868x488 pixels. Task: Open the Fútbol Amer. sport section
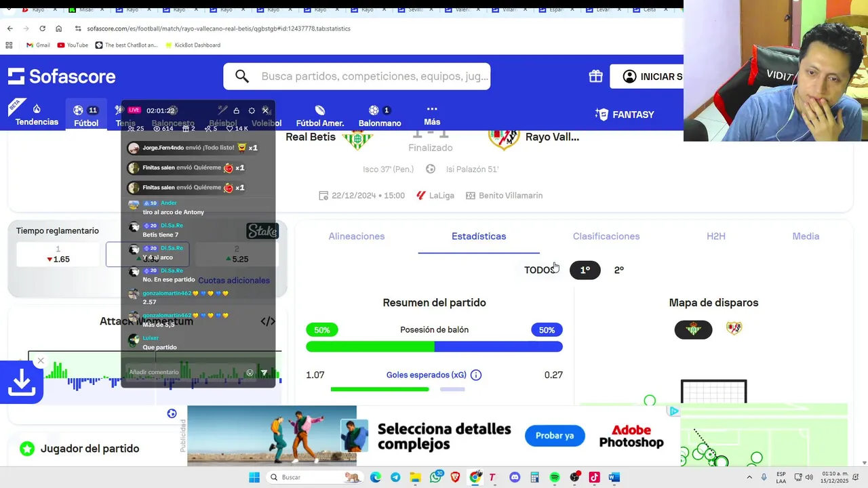point(320,116)
